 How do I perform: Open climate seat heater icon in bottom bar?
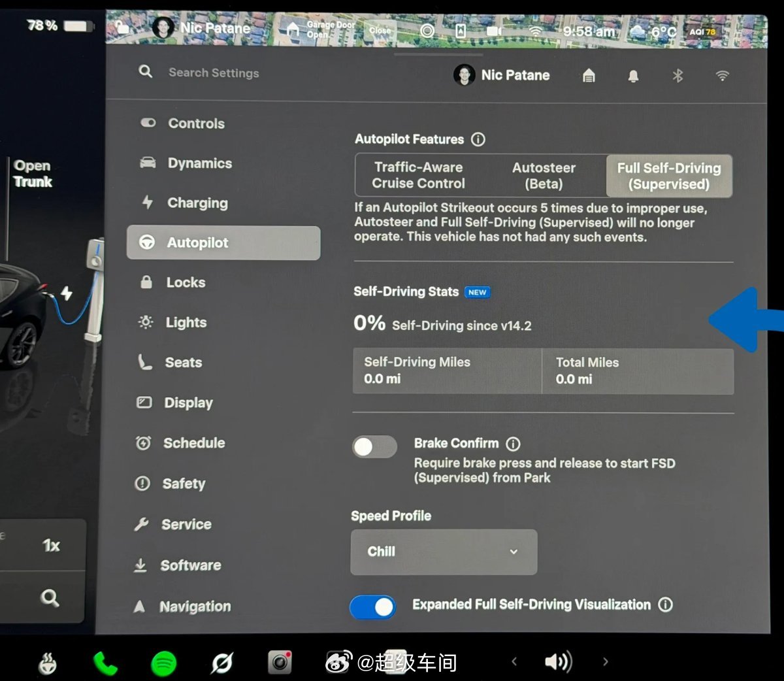47,663
